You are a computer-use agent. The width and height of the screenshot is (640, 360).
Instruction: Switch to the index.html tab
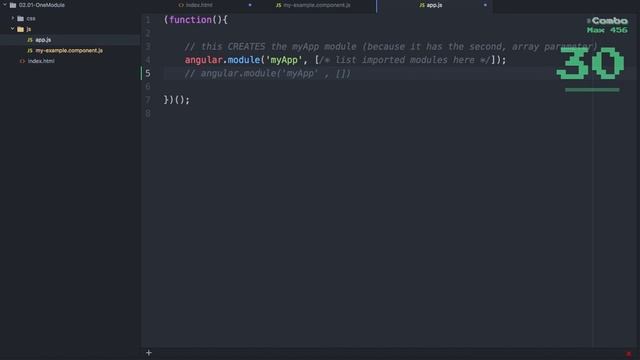[199, 5]
